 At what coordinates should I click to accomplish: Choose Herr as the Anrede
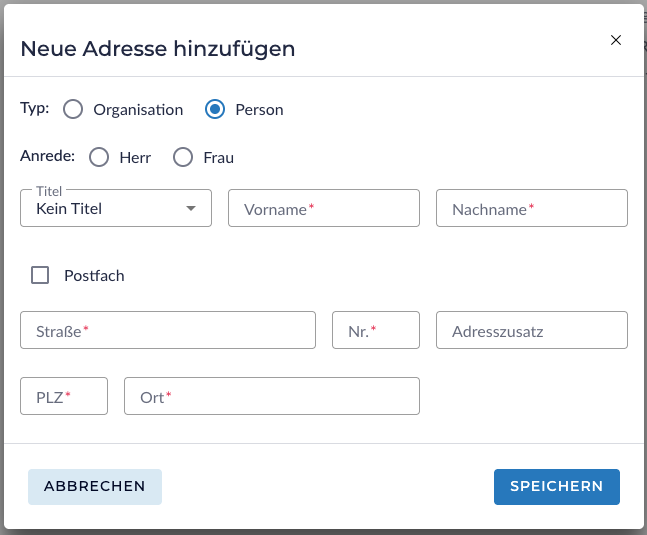pos(99,158)
